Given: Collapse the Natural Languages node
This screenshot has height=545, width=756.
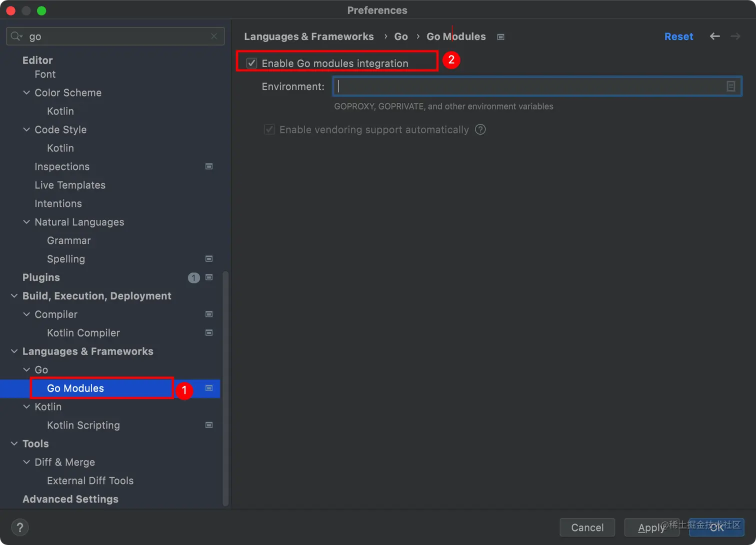Looking at the screenshot, I should click(26, 222).
